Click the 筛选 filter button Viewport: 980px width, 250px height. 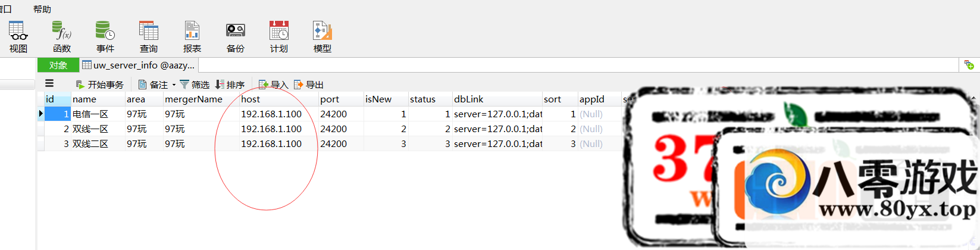pos(195,85)
